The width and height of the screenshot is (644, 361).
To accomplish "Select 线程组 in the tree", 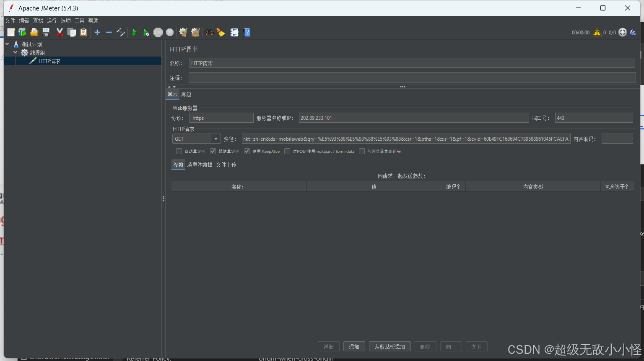I will [37, 53].
